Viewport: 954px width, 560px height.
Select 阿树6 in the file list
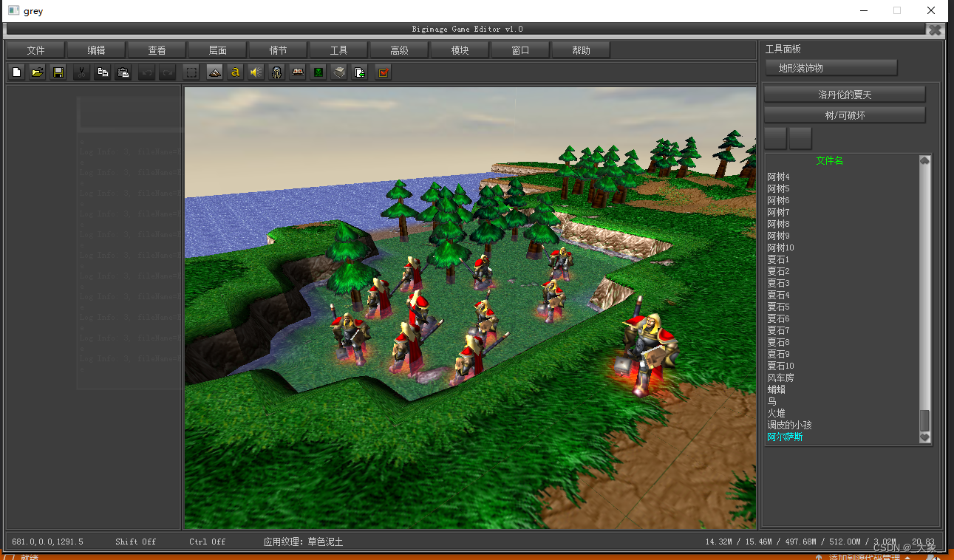778,201
